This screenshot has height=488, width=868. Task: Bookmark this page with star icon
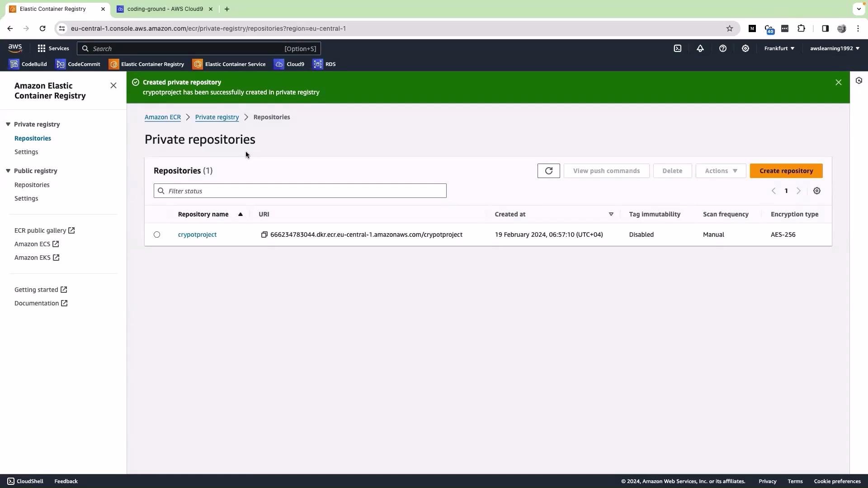[x=729, y=28]
